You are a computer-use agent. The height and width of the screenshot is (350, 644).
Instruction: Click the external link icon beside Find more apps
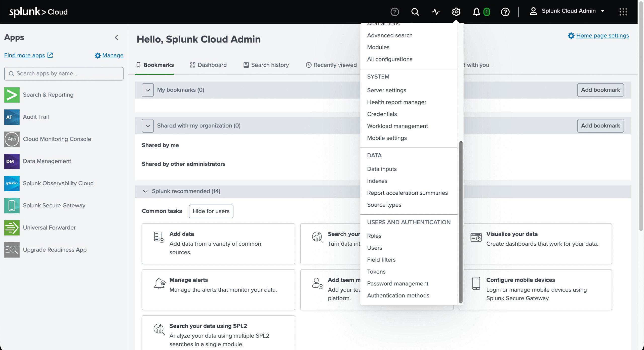pos(50,55)
